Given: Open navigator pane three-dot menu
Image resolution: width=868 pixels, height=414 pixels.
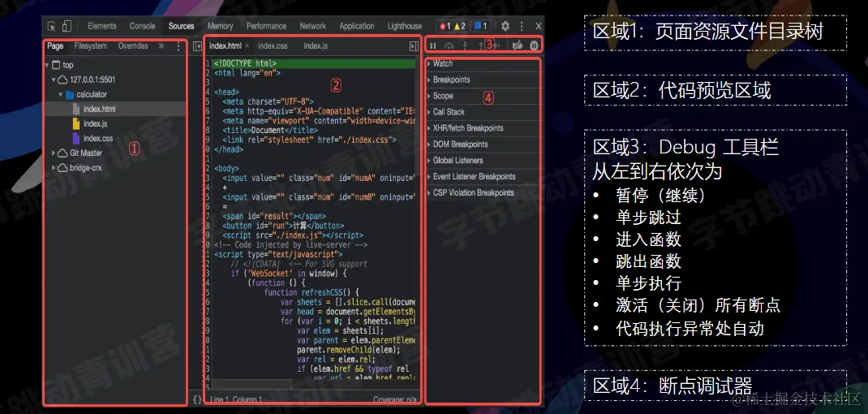Looking at the screenshot, I should coord(178,46).
